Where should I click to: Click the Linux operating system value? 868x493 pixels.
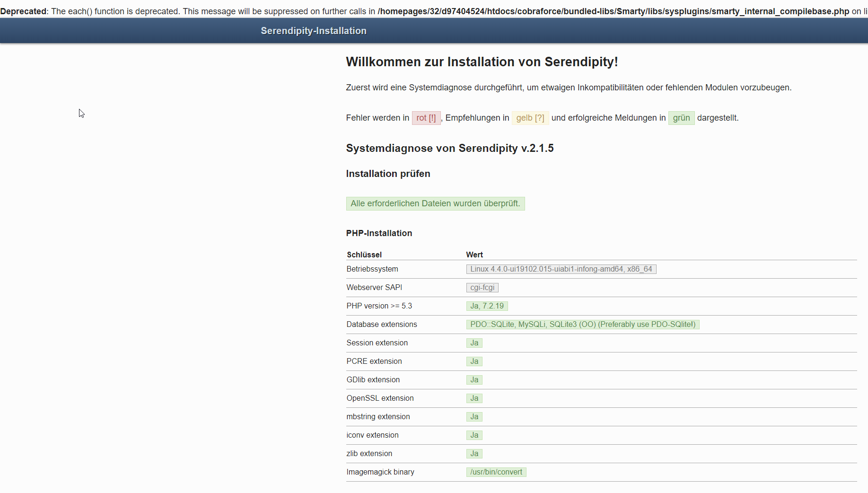coord(561,269)
